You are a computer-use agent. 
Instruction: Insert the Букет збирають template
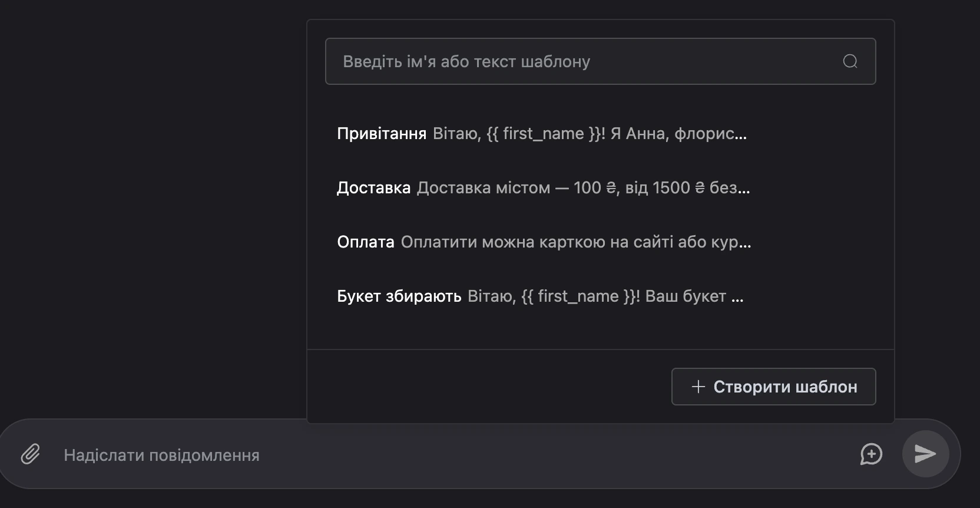point(600,296)
